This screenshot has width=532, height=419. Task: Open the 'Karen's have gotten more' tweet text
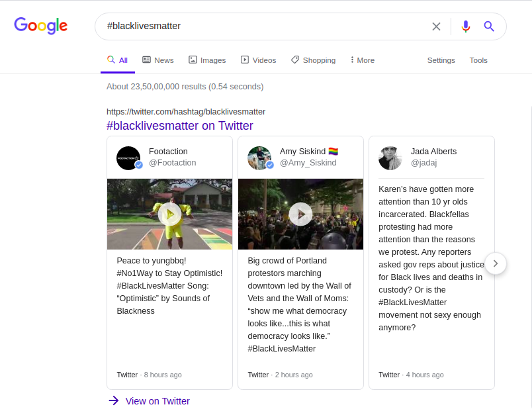[x=431, y=258]
